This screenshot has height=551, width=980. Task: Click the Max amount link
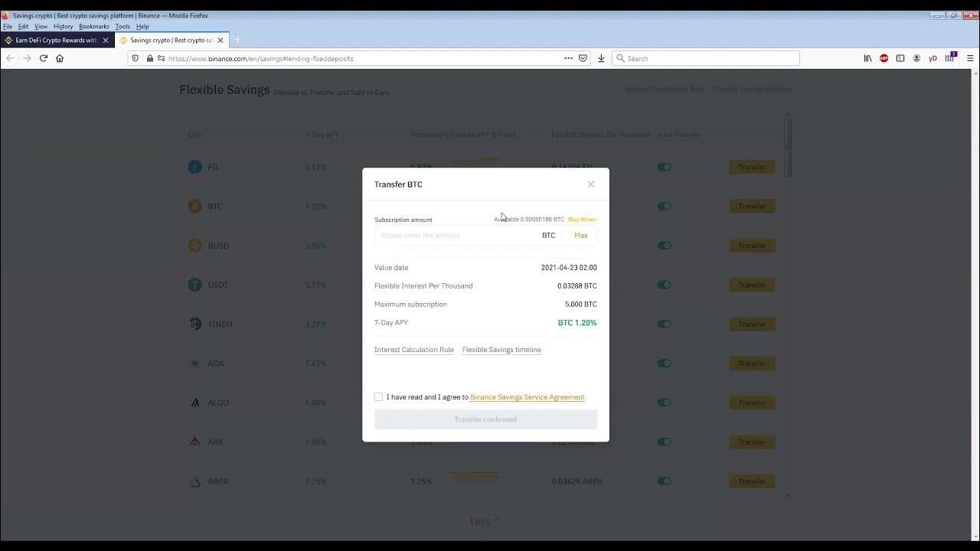pos(581,236)
